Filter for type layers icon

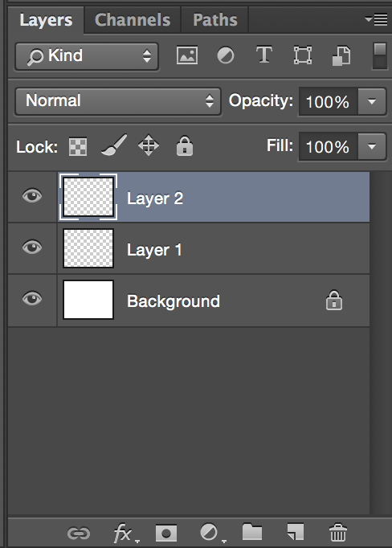pos(264,55)
